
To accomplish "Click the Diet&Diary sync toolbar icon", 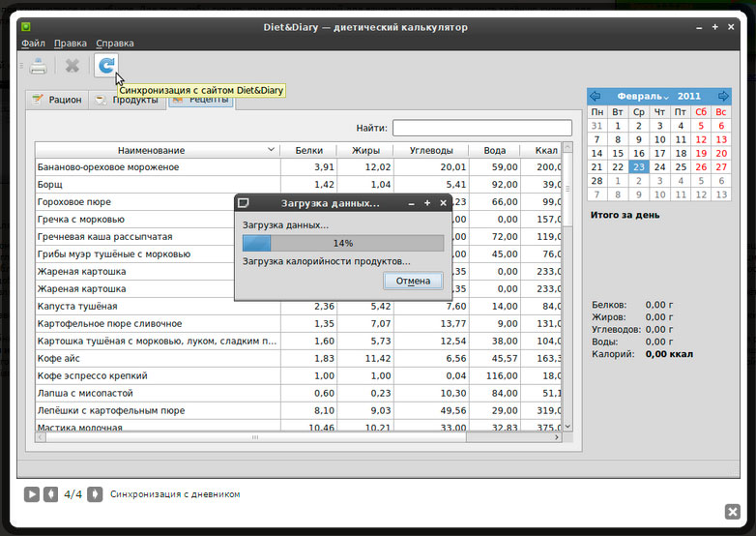I will (x=105, y=66).
